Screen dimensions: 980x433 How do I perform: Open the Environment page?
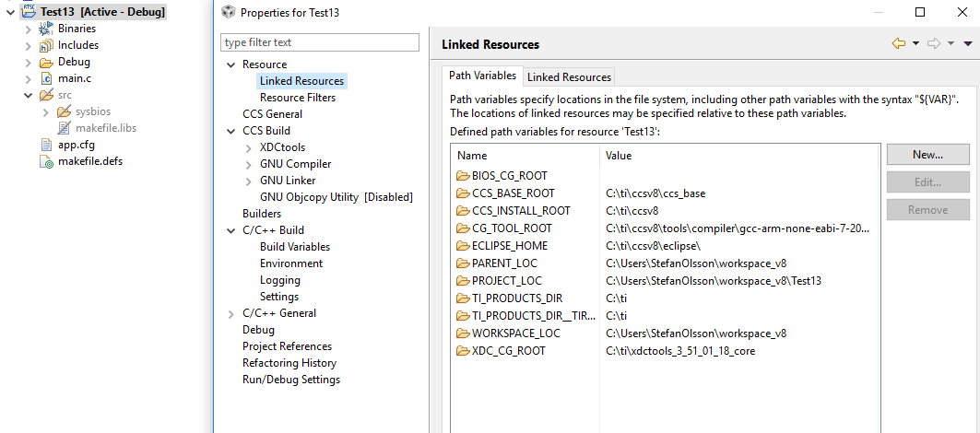291,263
